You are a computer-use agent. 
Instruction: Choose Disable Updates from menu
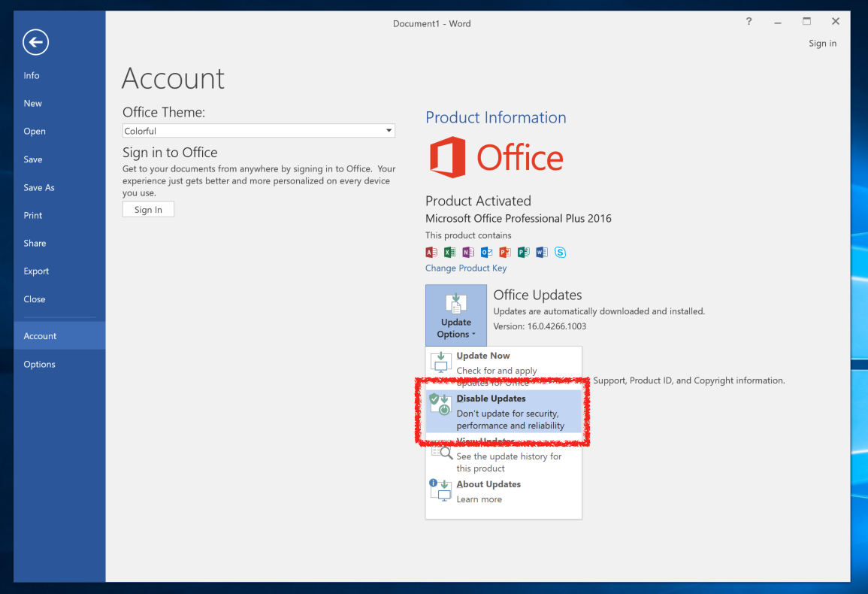pos(504,411)
